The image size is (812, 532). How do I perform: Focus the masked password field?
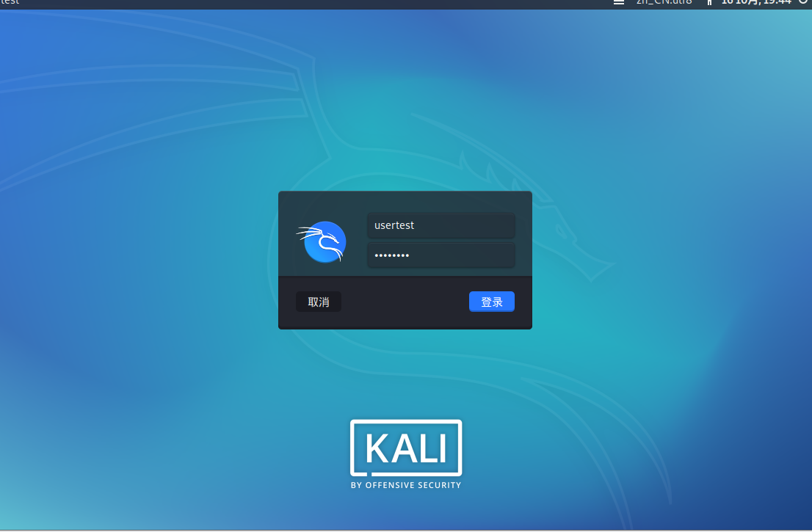point(441,255)
